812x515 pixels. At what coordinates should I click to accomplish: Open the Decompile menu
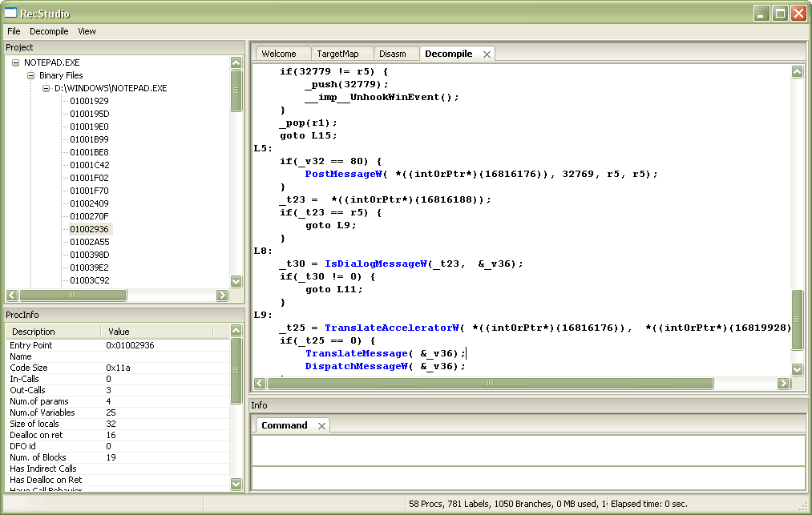pyautogui.click(x=49, y=31)
